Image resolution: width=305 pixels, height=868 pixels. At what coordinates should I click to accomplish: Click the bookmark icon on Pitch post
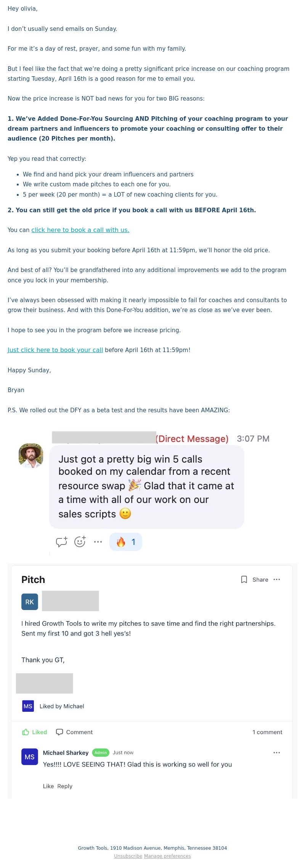(244, 580)
